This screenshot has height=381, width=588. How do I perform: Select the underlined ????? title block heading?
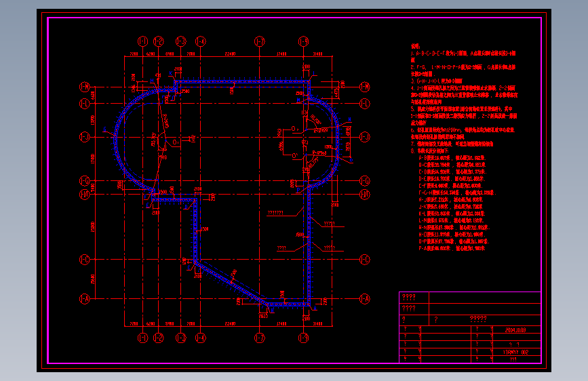click(478, 319)
